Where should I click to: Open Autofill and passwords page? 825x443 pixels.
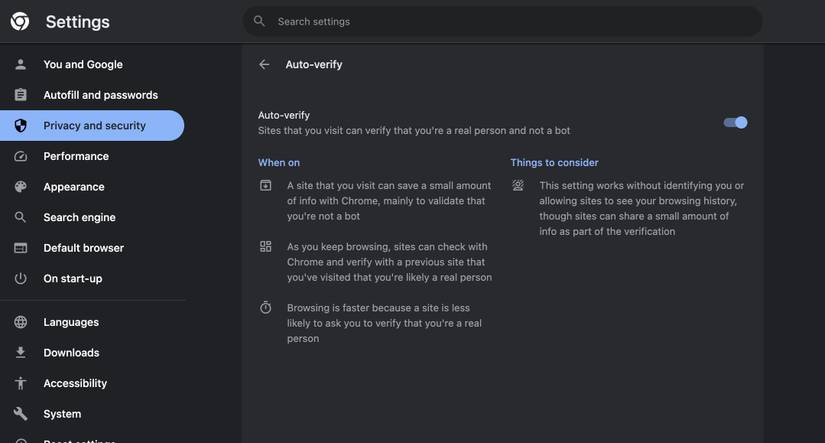(100, 95)
